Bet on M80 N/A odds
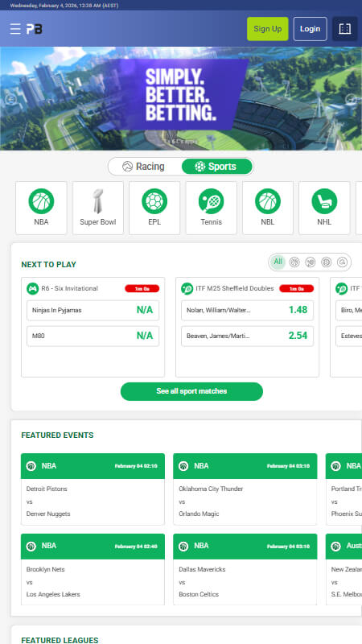 coord(93,336)
